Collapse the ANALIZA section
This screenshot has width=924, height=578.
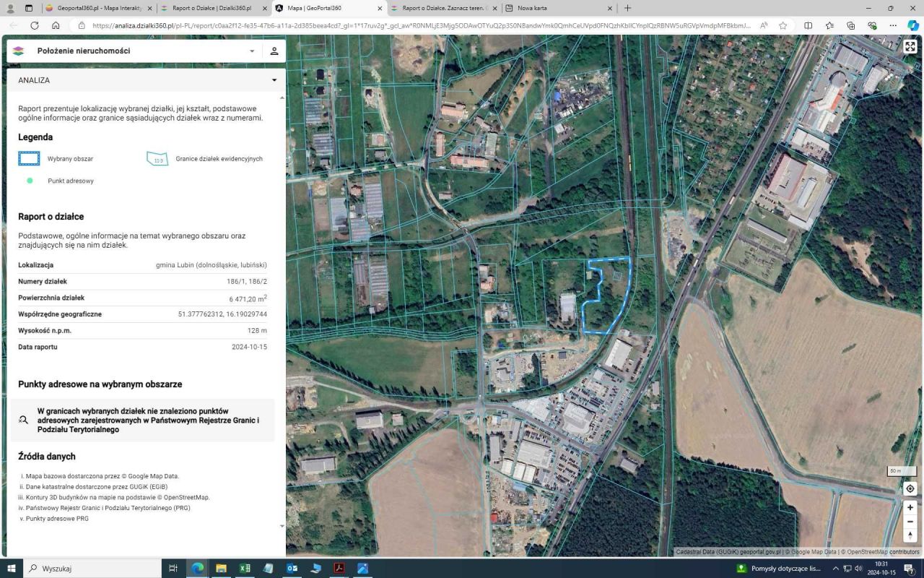point(274,80)
